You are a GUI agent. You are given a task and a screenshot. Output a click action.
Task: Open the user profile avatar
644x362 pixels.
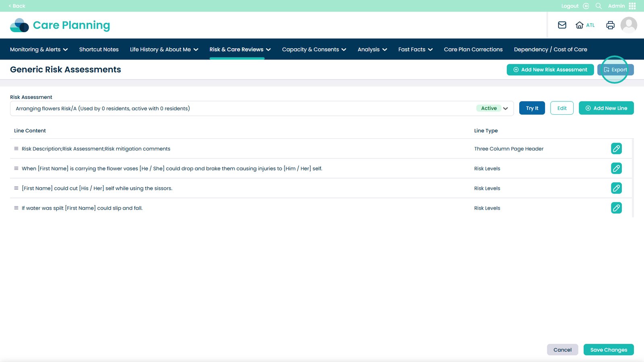(x=628, y=25)
